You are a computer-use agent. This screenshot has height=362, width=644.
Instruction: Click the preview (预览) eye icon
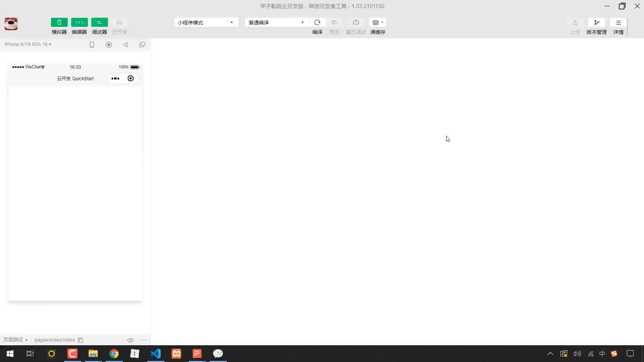click(334, 22)
